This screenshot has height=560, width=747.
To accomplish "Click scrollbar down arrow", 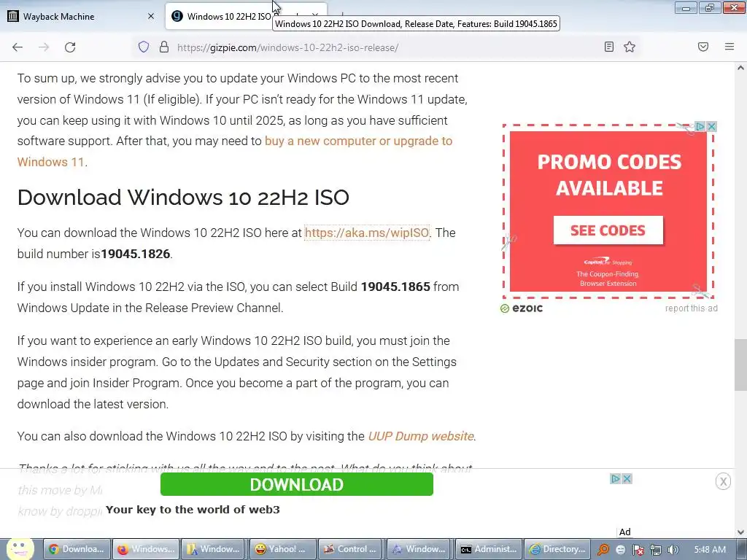I will [740, 532].
